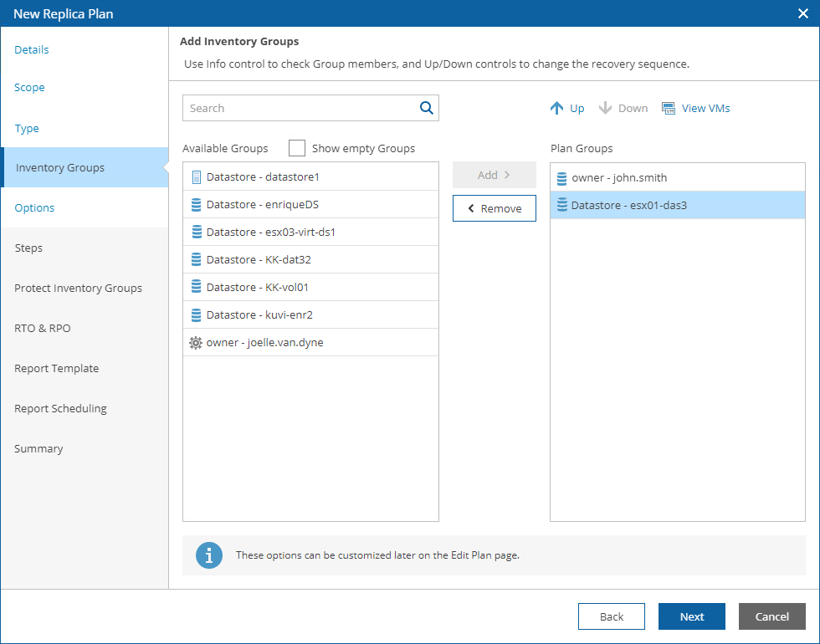Click the blue info circle icon
820x644 pixels.
click(x=208, y=555)
